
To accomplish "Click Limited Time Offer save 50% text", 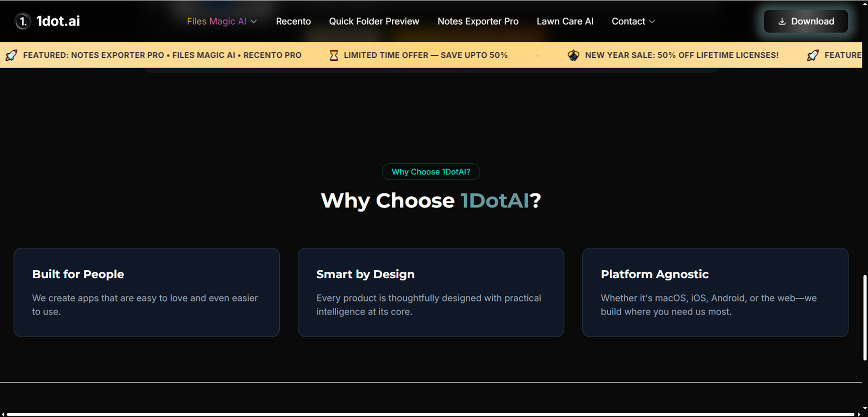I will tap(425, 55).
